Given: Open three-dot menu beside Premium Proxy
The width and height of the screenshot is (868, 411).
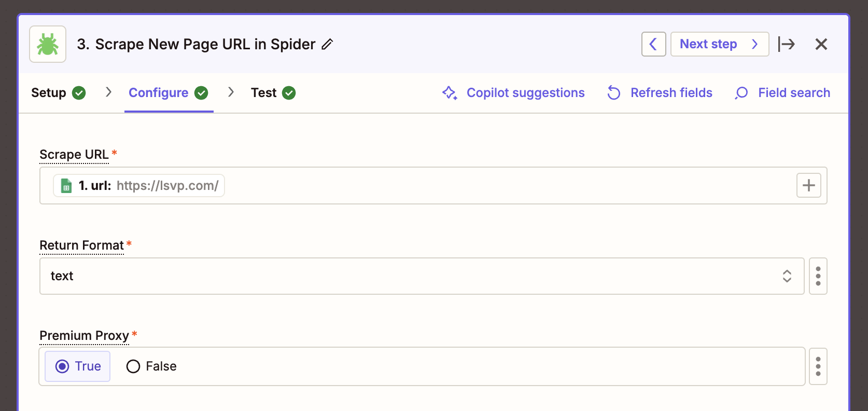Looking at the screenshot, I should pos(818,366).
